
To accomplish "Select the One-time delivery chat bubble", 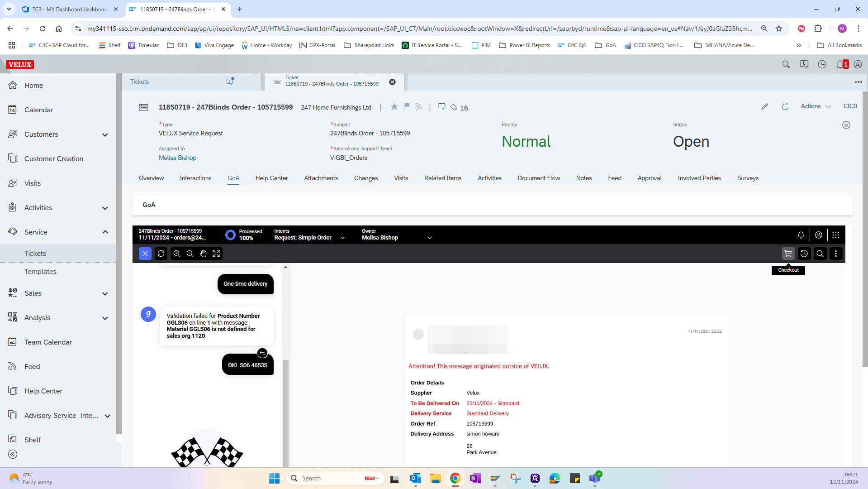I will tap(245, 284).
